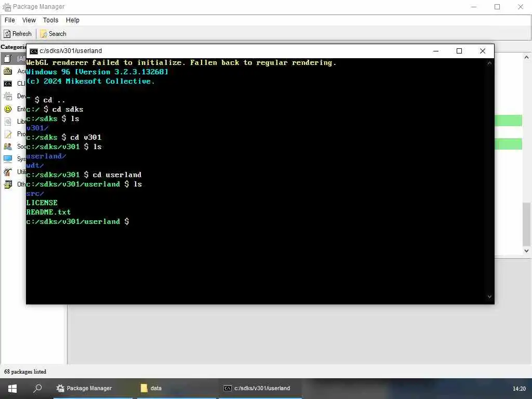The image size is (532, 399).
Task: Maximize the terminal window
Action: pyautogui.click(x=459, y=51)
